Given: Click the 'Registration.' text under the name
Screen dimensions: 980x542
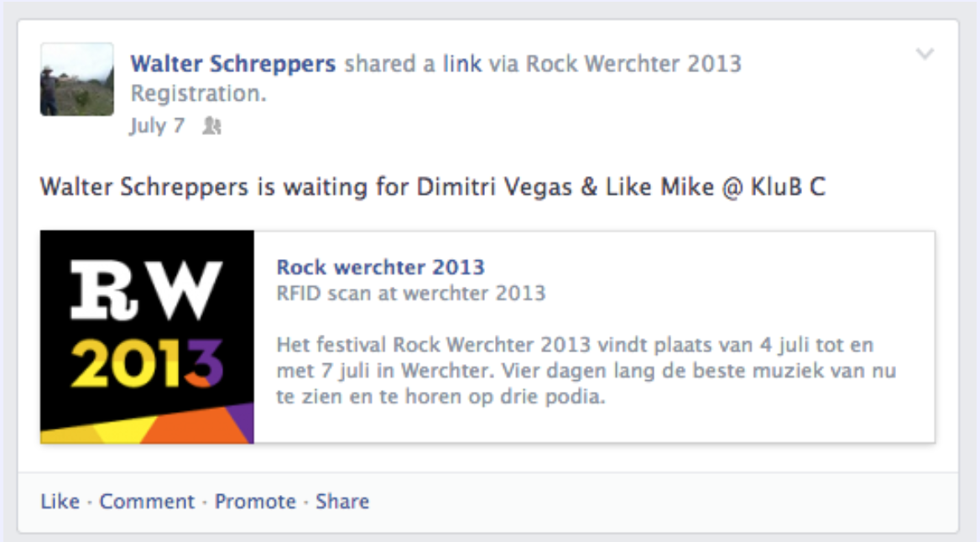Looking at the screenshot, I should (198, 93).
